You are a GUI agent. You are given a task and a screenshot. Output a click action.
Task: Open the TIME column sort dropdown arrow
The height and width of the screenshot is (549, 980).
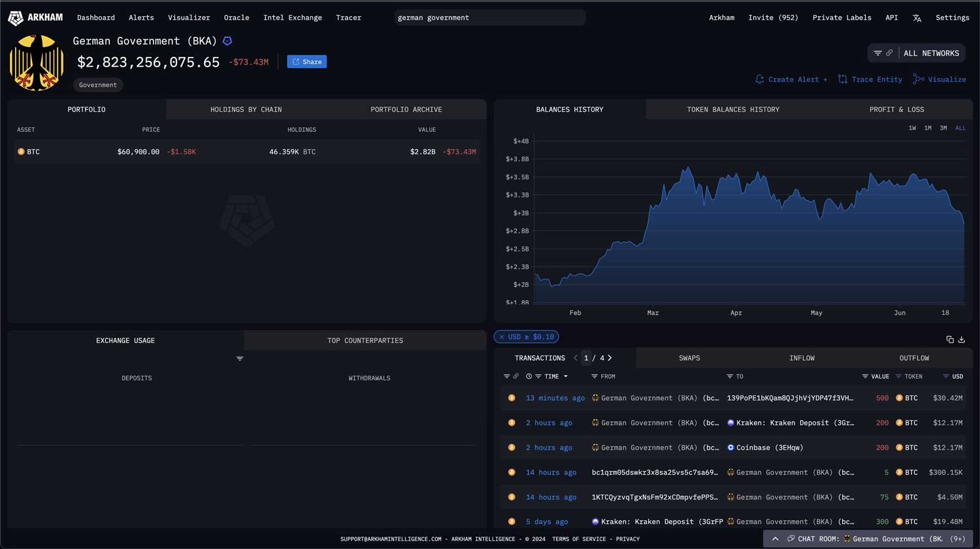click(566, 376)
